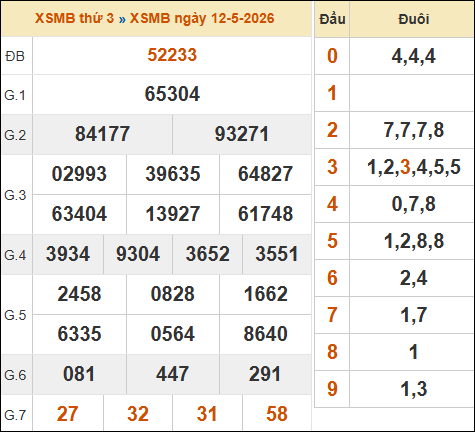Click G.3 number 61748
Screen dimensions: 475x432
[x=265, y=214]
